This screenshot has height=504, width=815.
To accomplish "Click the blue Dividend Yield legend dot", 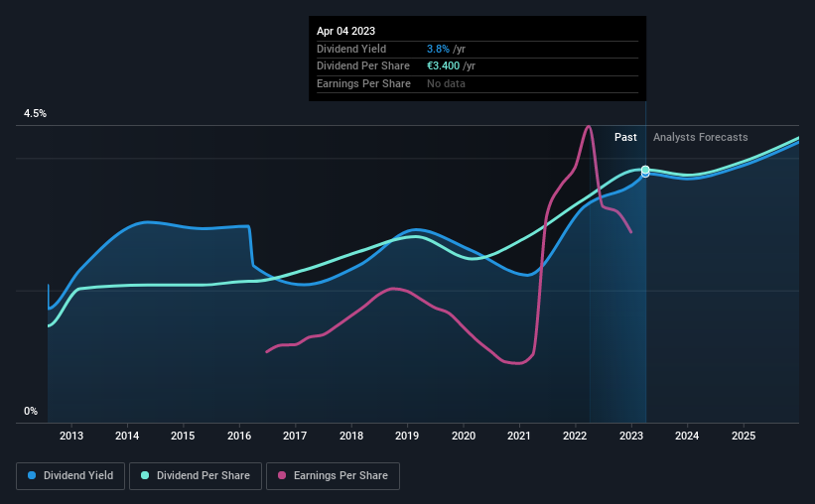I will pos(32,475).
